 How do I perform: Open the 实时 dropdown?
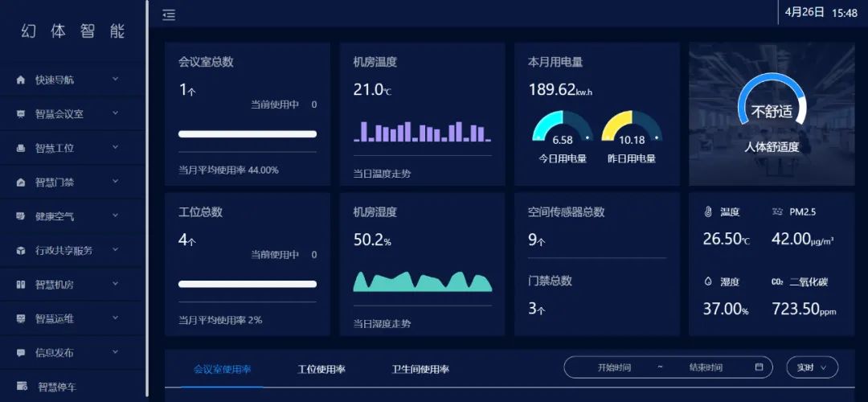[812, 367]
